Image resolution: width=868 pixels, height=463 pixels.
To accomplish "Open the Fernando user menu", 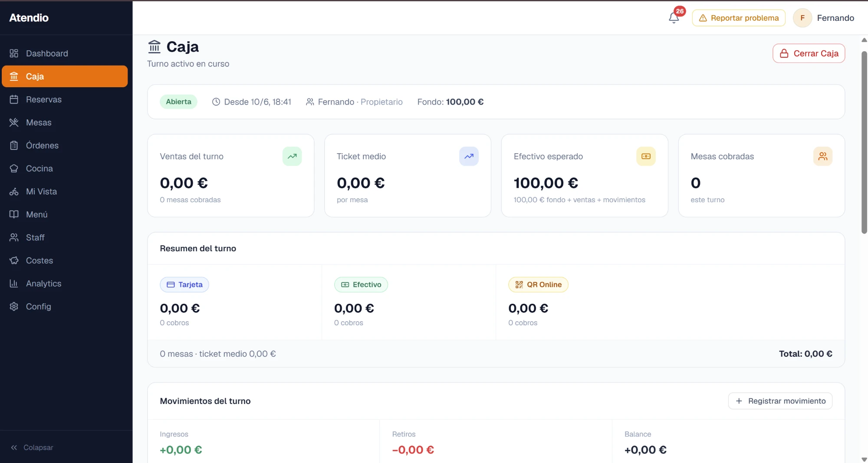I will coord(824,18).
